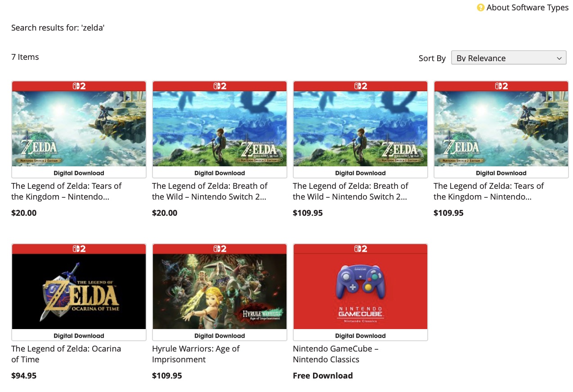Viewport: 573px width, 392px height.
Task: Click Switch 2 logo above $20.00 Breath of the Wild
Action: pyautogui.click(x=220, y=86)
